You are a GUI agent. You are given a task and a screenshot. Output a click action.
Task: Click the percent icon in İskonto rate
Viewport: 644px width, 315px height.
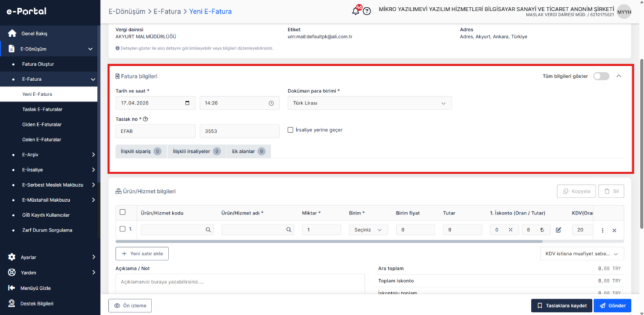(511, 230)
